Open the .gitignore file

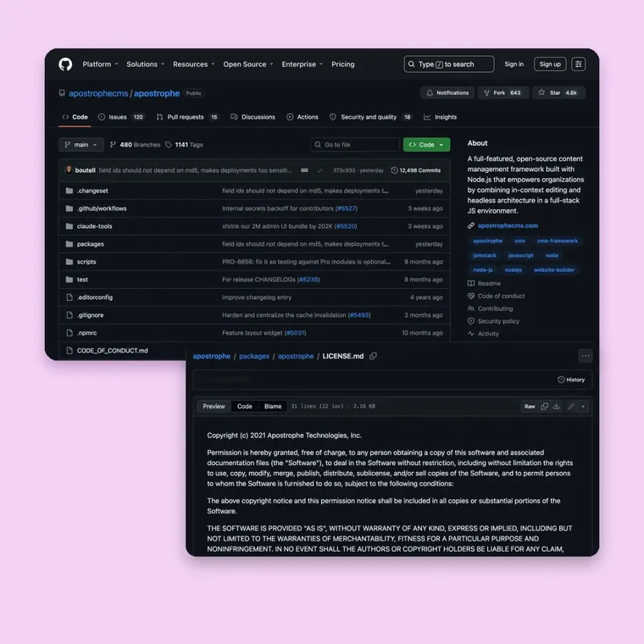click(x=91, y=315)
